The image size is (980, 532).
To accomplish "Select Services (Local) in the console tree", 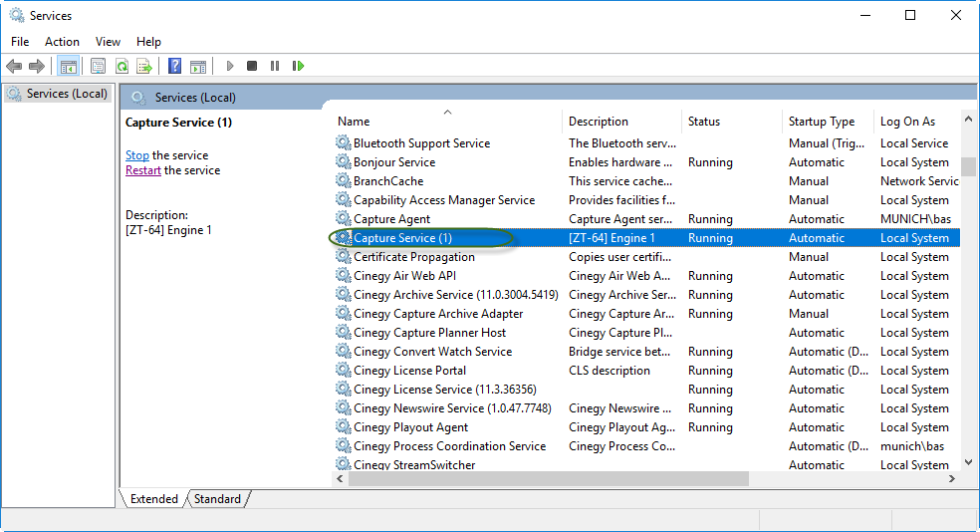I will (x=58, y=93).
